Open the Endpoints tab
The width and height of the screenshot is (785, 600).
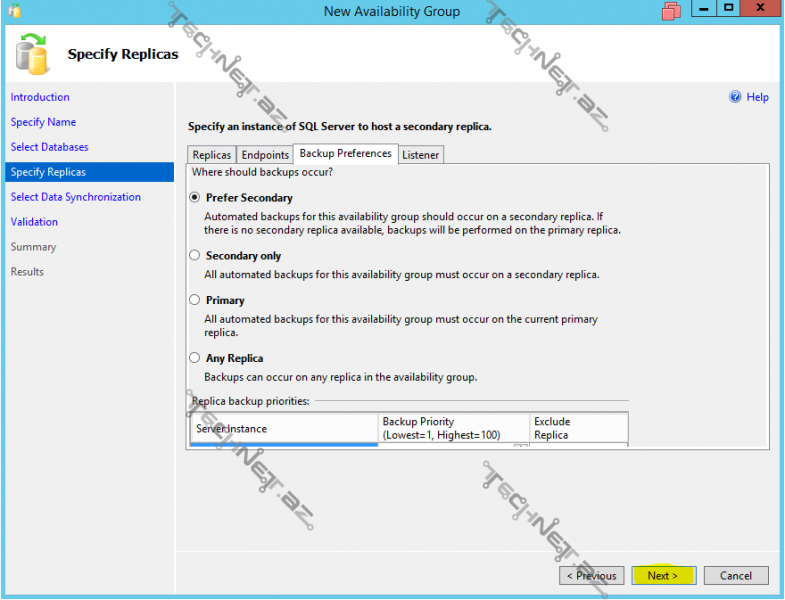point(265,155)
